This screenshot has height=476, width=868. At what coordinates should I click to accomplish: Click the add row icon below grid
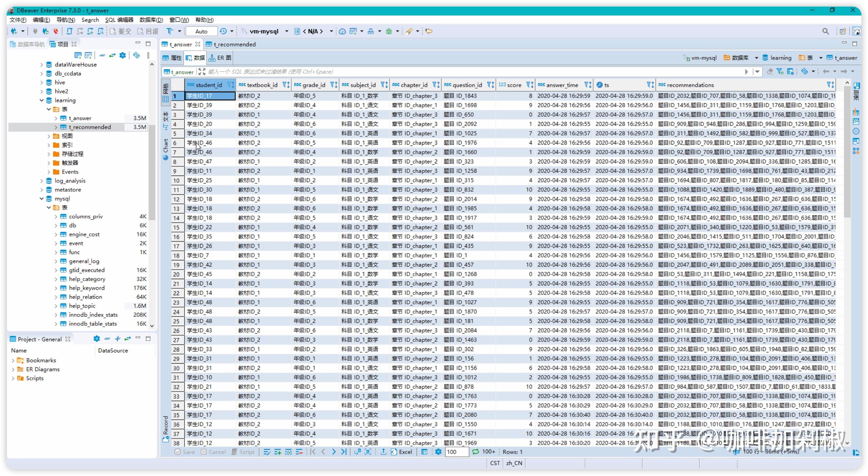277,452
